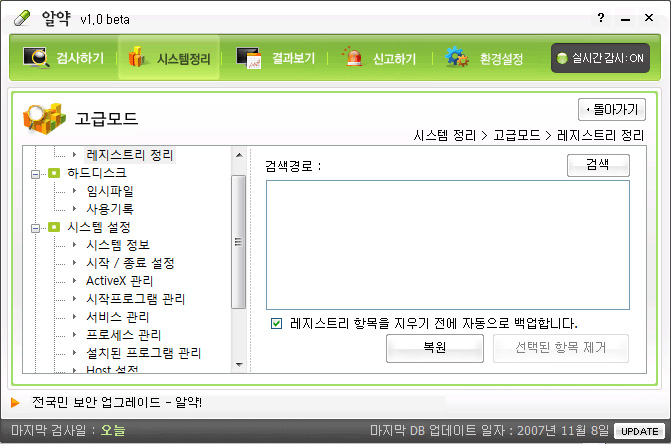Collapse the 시스템 설정 tree node
The height and width of the screenshot is (444, 671).
(x=36, y=228)
